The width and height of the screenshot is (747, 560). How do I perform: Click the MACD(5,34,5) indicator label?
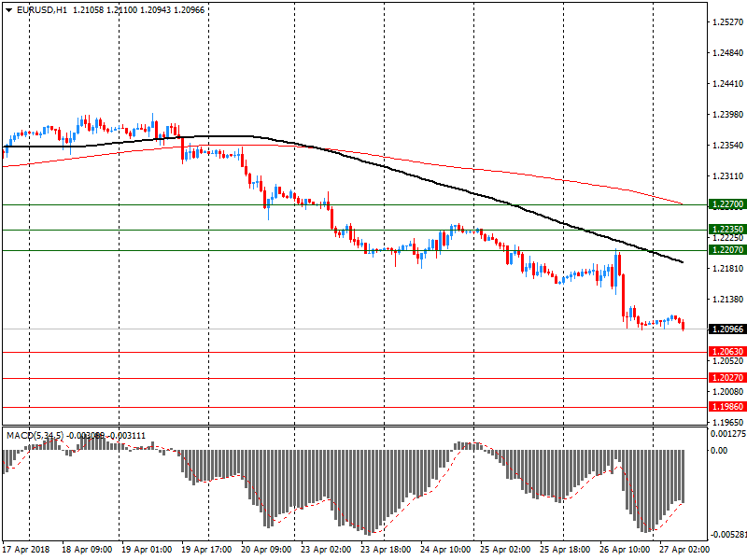[x=35, y=435]
